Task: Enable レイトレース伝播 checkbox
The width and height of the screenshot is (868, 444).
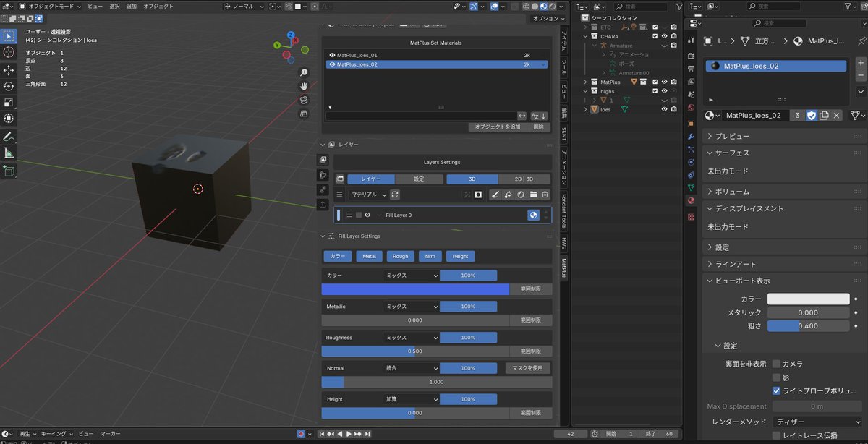Action: [776, 435]
